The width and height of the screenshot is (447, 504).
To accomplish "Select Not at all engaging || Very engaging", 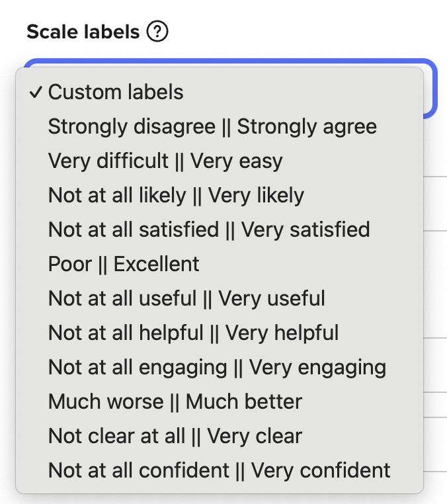I will point(220,367).
